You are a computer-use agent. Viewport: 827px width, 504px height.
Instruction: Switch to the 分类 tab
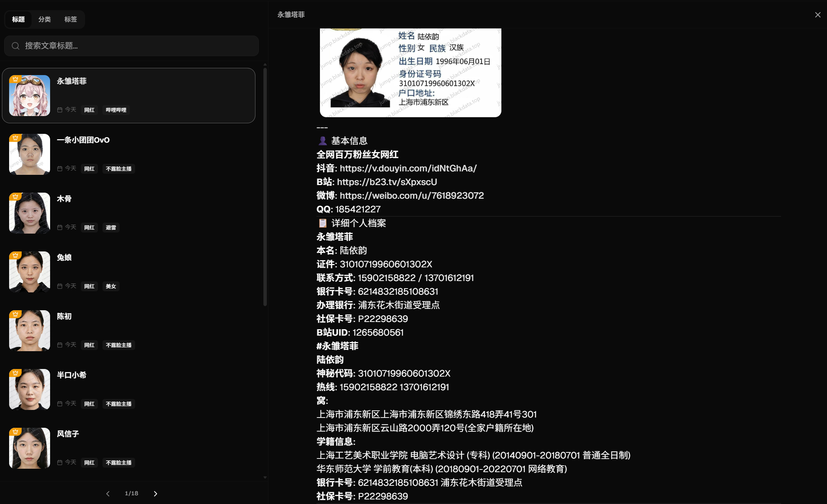click(x=44, y=19)
